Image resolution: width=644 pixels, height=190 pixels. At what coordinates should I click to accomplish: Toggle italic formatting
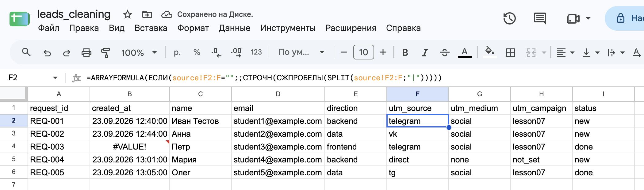(425, 53)
